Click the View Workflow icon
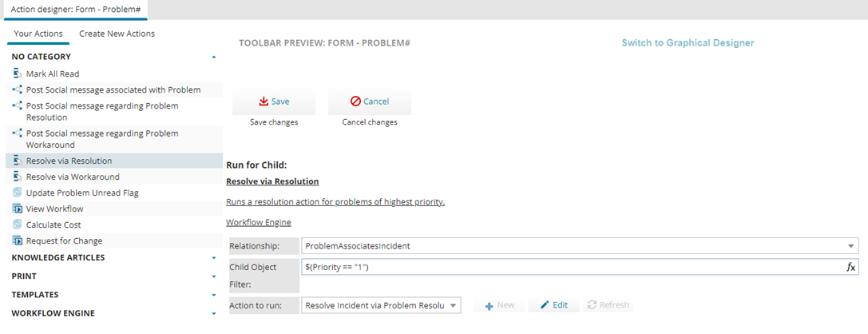 tap(18, 209)
